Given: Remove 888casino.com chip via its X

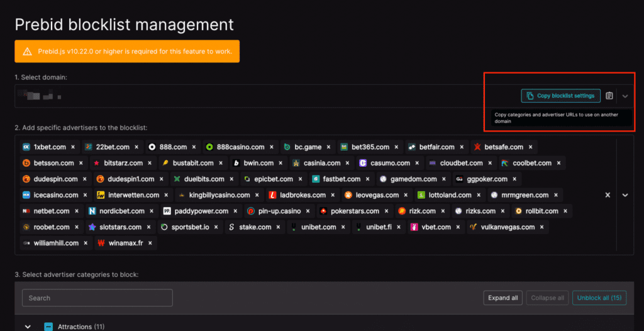Looking at the screenshot, I should [x=271, y=147].
